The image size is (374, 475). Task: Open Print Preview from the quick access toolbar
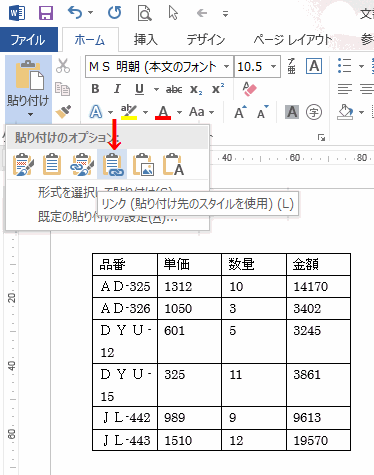(x=145, y=14)
